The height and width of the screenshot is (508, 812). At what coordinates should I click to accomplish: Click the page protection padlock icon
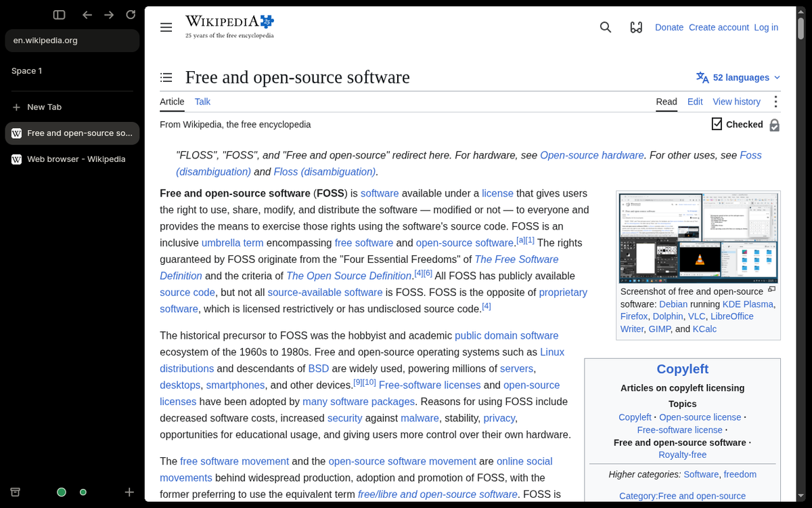pos(775,125)
